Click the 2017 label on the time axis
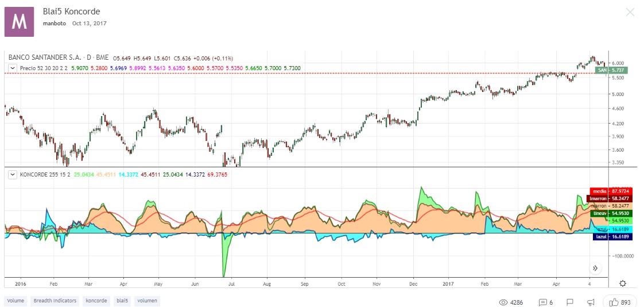 [448, 284]
